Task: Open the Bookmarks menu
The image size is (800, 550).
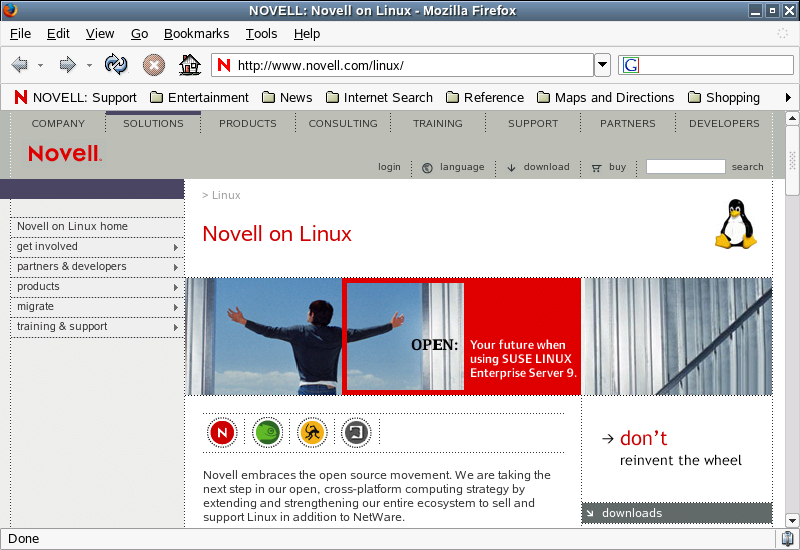Action: coord(196,34)
